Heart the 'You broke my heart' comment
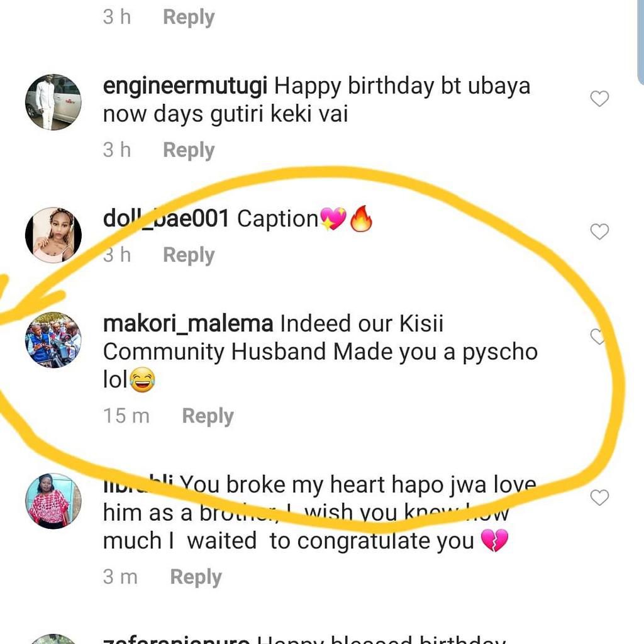 tap(600, 498)
